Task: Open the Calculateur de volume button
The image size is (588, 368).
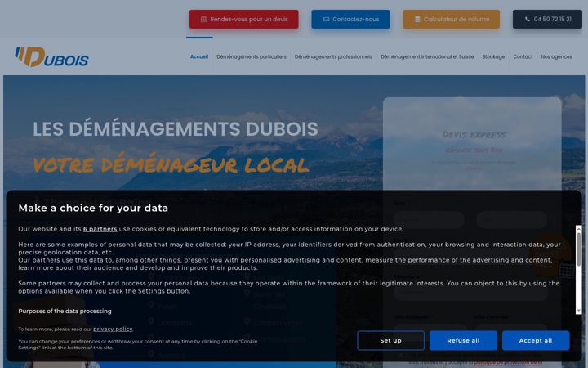Action: click(451, 19)
